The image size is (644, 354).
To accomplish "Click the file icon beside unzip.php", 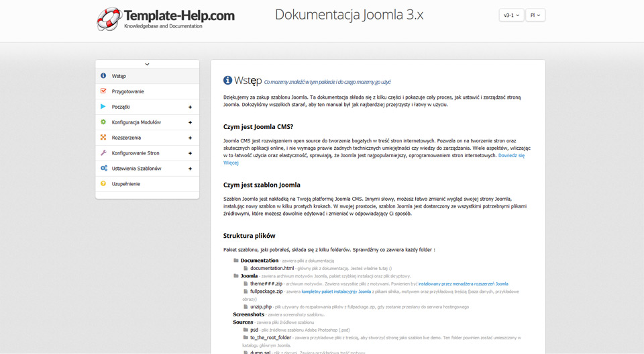I will point(246,306).
